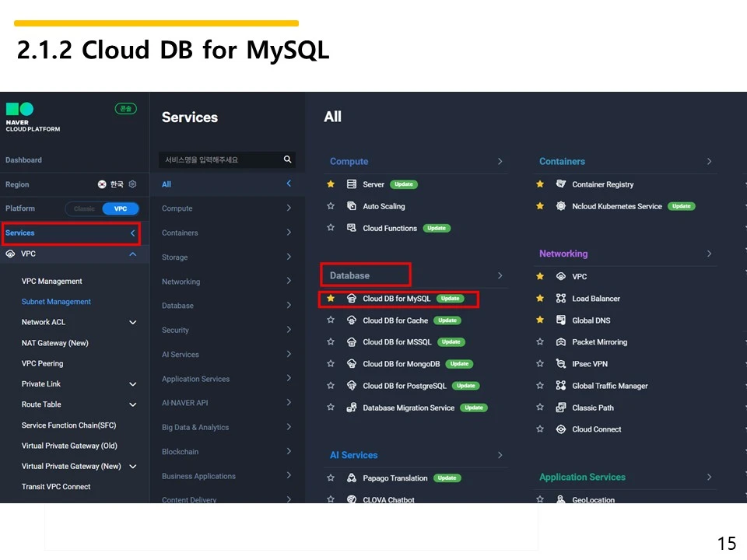Click the Auto Scaling icon
Viewport: 747px width, 560px height.
[x=352, y=205]
